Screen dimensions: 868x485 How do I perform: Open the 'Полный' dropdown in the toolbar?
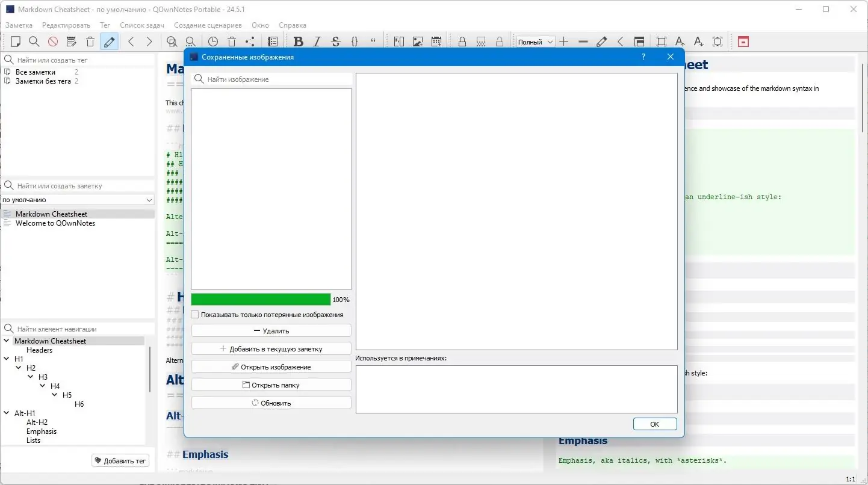tap(536, 42)
